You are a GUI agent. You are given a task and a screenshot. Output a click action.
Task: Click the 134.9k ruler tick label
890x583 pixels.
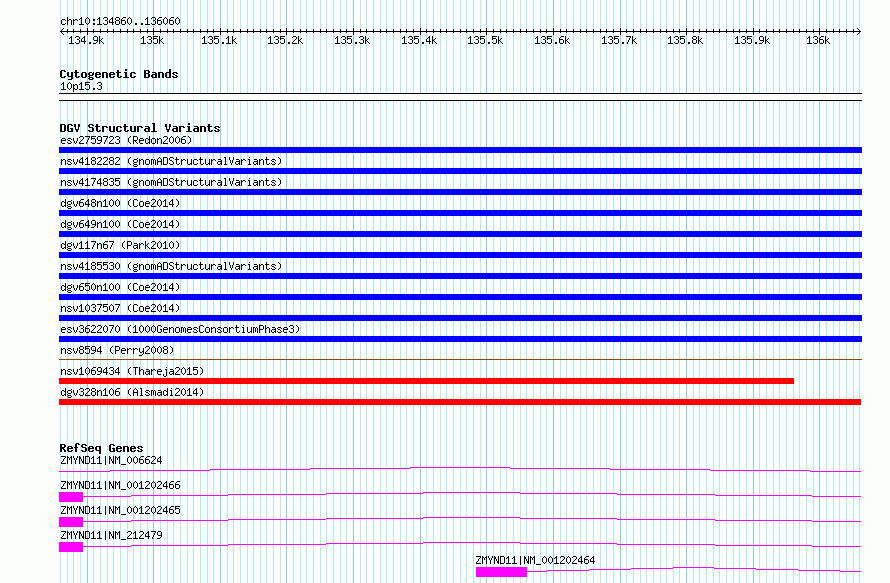click(x=86, y=40)
